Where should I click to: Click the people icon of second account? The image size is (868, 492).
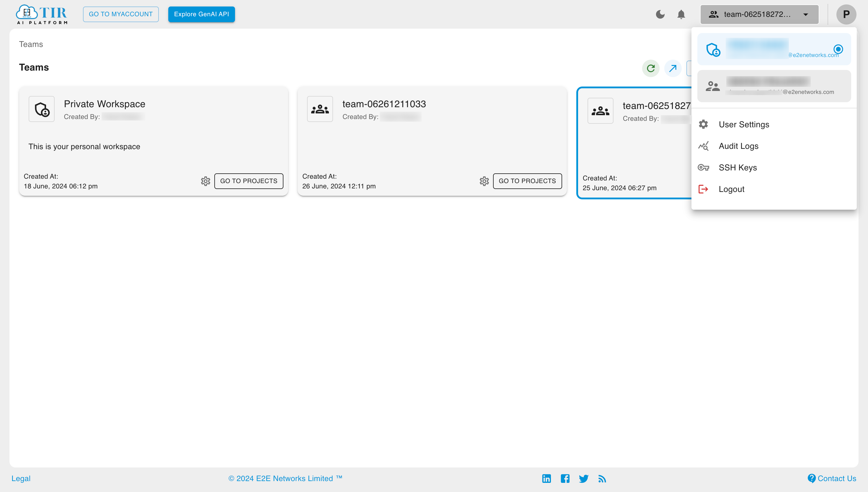(713, 86)
